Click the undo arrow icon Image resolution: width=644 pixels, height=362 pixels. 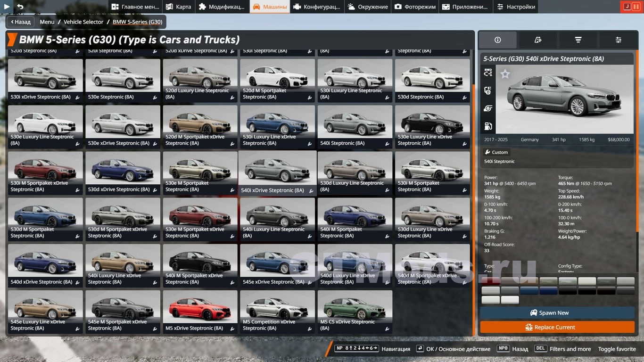coord(20,7)
